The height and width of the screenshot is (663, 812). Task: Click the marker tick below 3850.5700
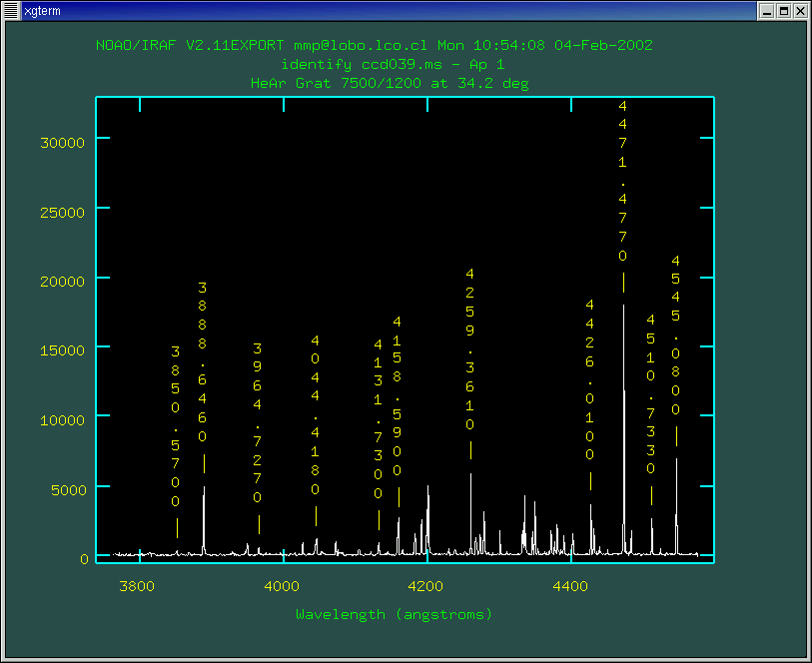(x=177, y=528)
